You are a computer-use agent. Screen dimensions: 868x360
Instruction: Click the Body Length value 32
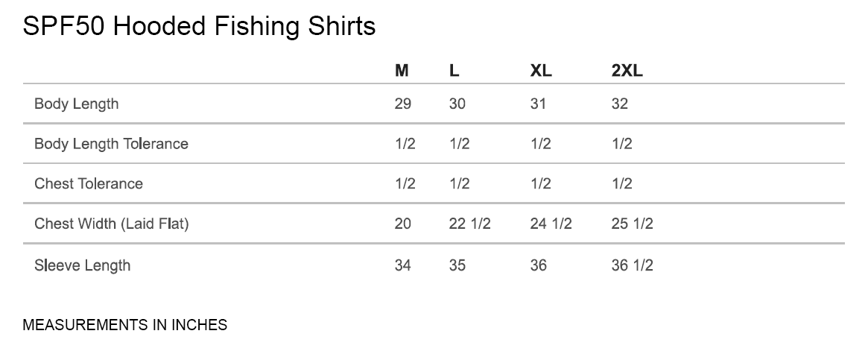coord(620,104)
